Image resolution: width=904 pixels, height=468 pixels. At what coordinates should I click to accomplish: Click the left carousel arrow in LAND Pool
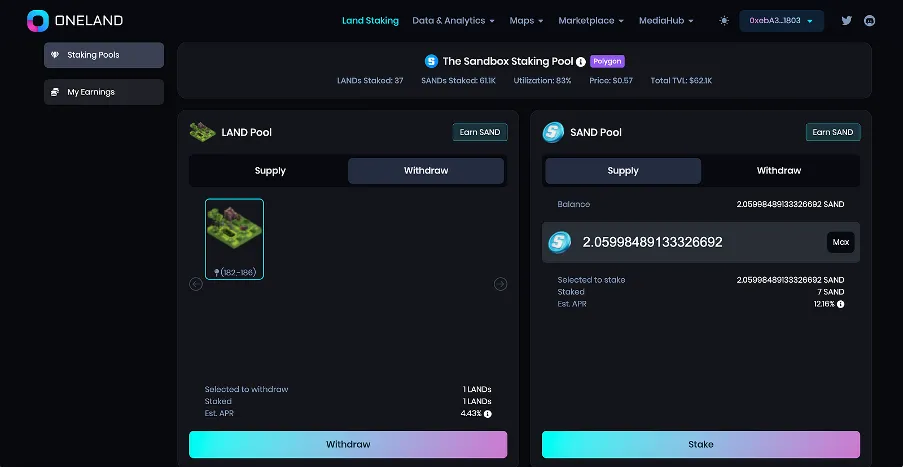coord(196,284)
